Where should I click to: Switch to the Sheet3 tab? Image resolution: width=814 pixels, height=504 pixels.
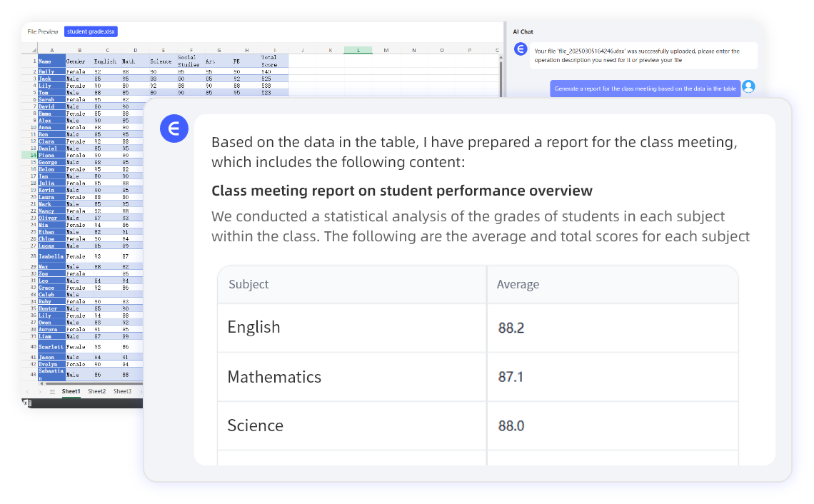[x=123, y=391]
